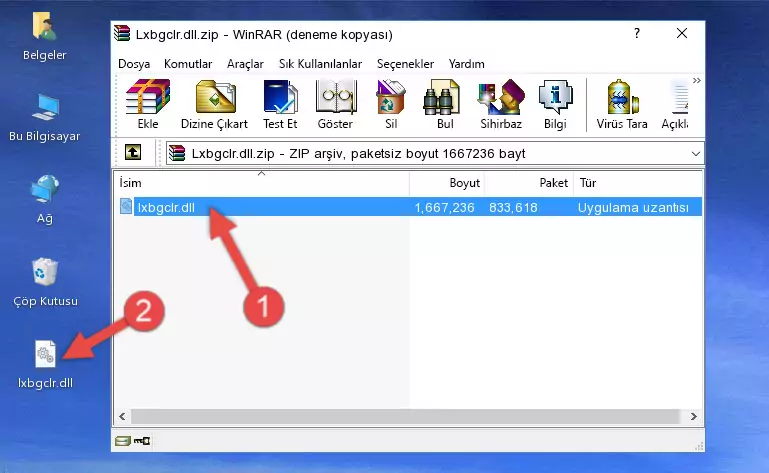Open the Dosya menu
The height and width of the screenshot is (473, 769).
[x=134, y=64]
